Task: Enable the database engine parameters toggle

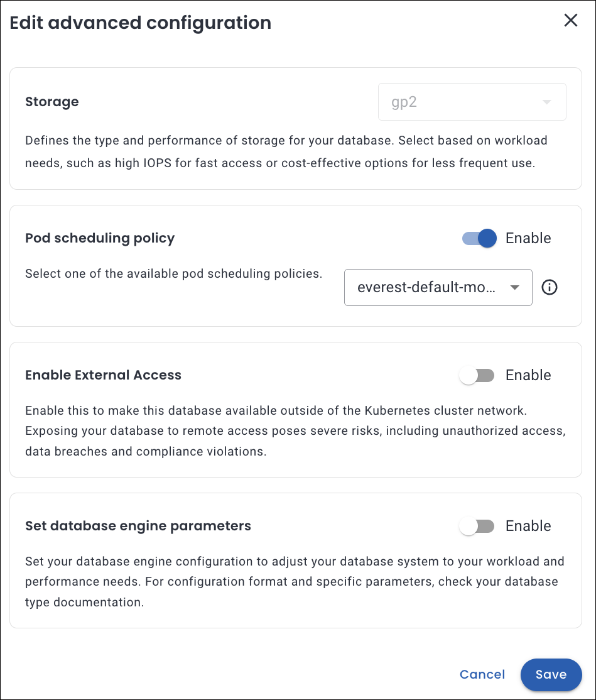Action: [477, 526]
